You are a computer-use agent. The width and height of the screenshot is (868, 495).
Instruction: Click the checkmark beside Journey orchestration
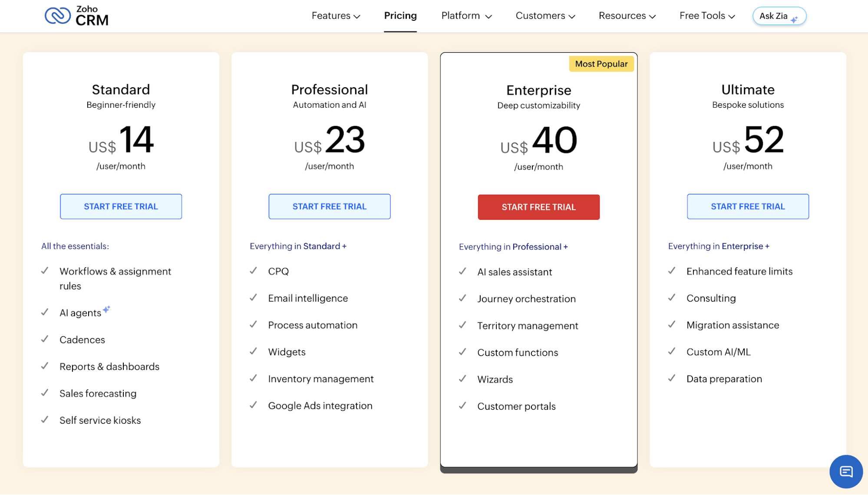point(463,298)
